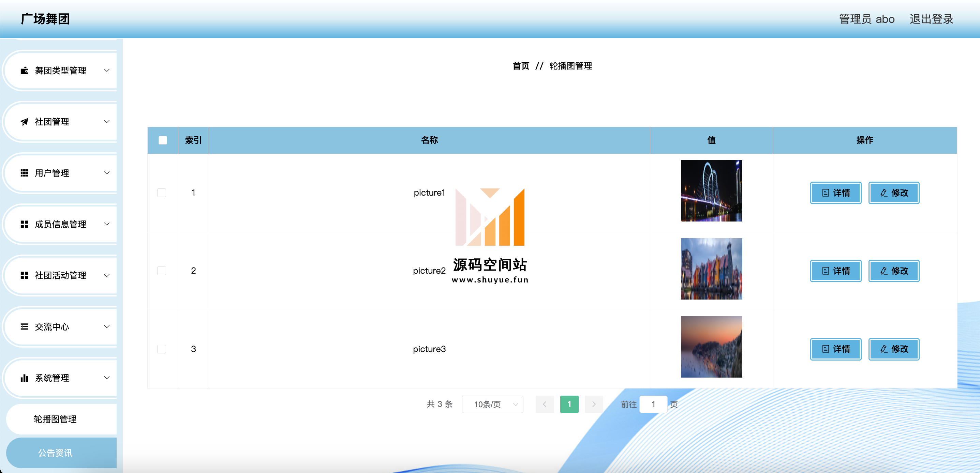The width and height of the screenshot is (980, 473).
Task: Check the checkbox for row picture3
Action: pyautogui.click(x=162, y=349)
